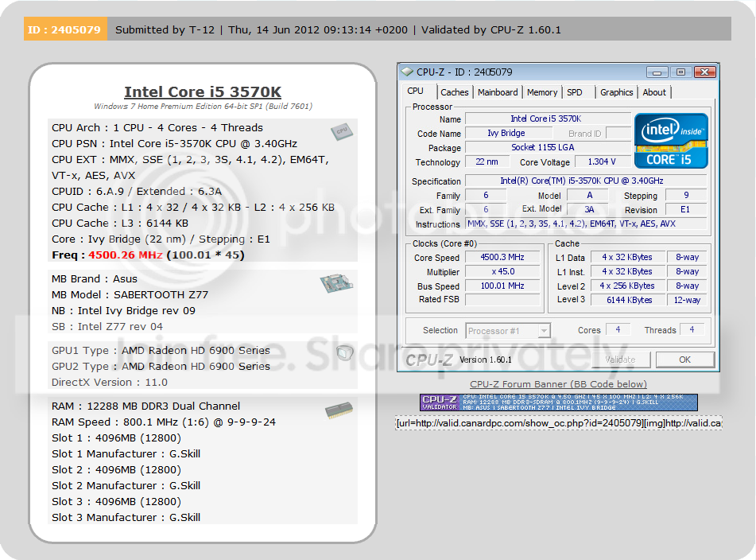Open the Intel Core i5 3570K heading link
The height and width of the screenshot is (560, 756).
tap(203, 91)
